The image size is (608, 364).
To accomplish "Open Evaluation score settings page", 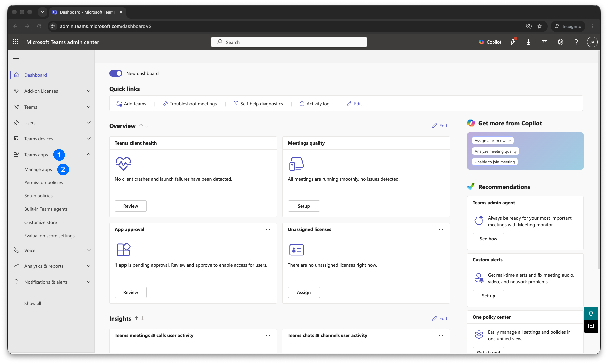I will (x=49, y=236).
